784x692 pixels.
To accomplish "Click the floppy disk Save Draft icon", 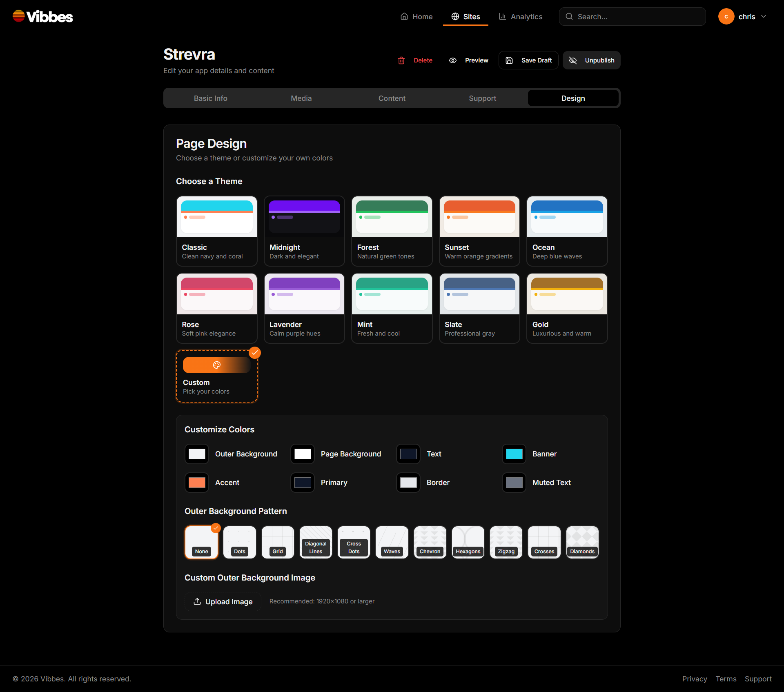I will click(x=509, y=60).
